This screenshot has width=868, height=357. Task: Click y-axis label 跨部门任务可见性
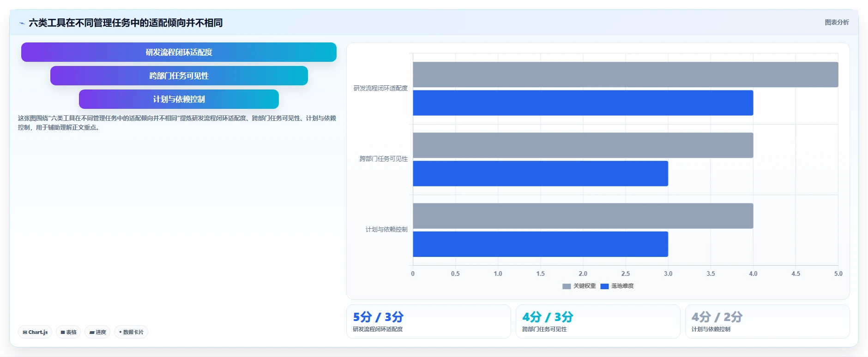(x=384, y=159)
